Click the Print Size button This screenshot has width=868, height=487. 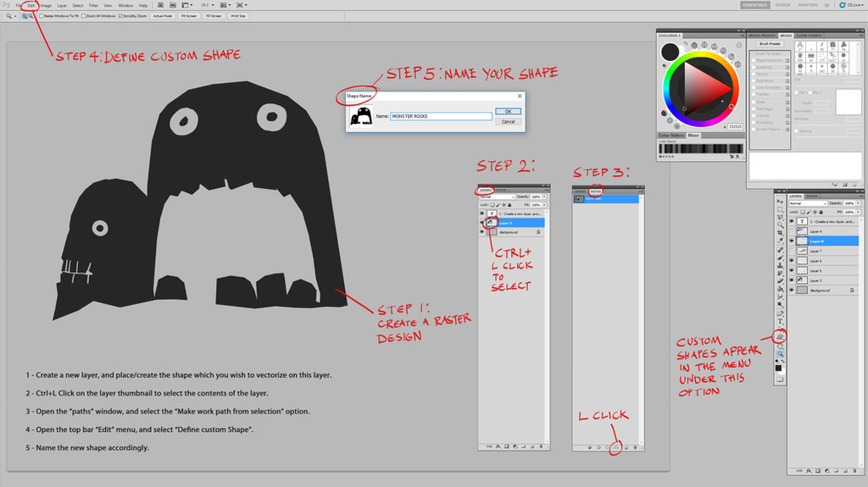(238, 16)
